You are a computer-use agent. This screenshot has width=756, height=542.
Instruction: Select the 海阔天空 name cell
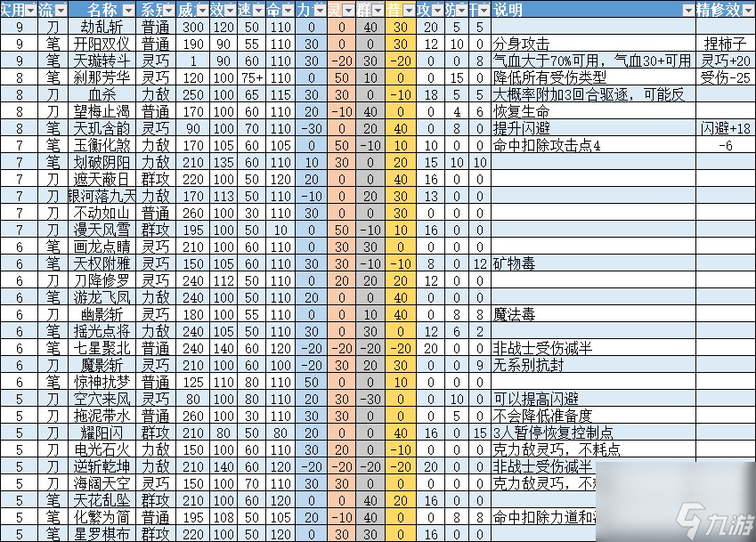click(102, 483)
